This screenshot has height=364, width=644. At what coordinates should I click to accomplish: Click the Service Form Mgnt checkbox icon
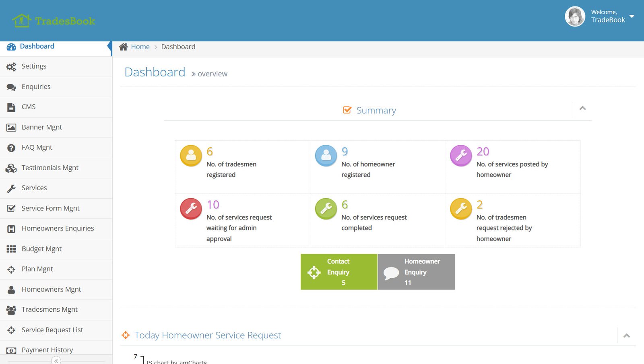tap(11, 208)
